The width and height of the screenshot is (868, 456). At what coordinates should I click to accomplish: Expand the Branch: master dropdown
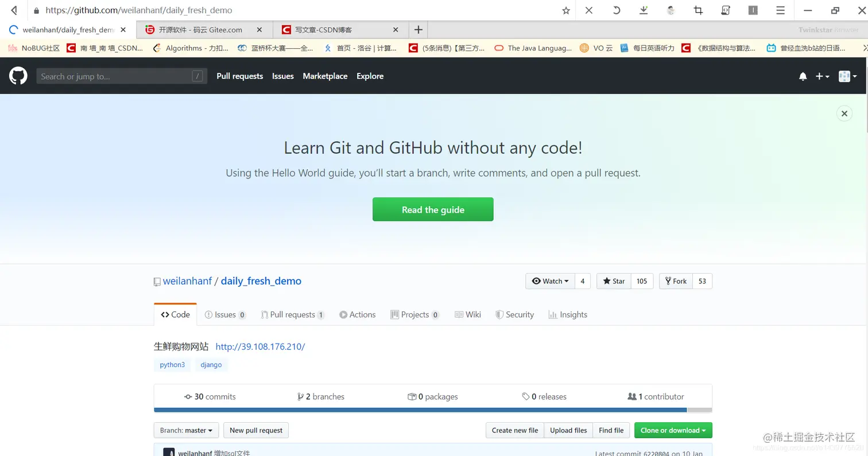point(187,430)
